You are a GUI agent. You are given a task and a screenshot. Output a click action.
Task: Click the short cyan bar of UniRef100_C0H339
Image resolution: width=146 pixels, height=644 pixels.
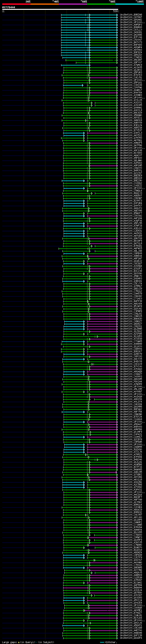click(x=73, y=85)
